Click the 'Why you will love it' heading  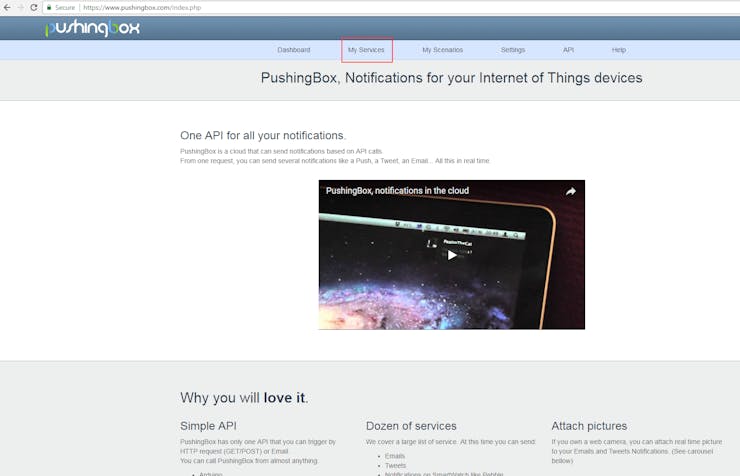[x=244, y=398]
